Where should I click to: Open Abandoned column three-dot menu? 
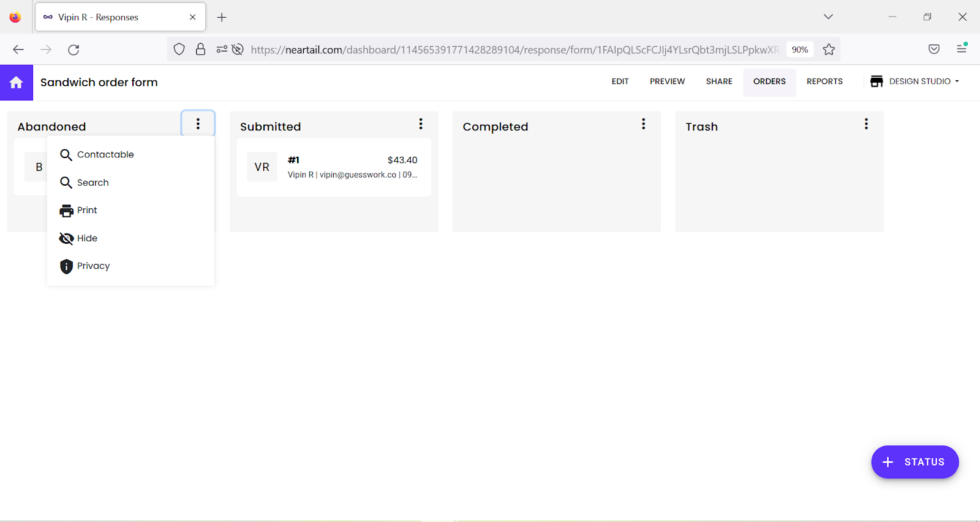click(x=198, y=124)
